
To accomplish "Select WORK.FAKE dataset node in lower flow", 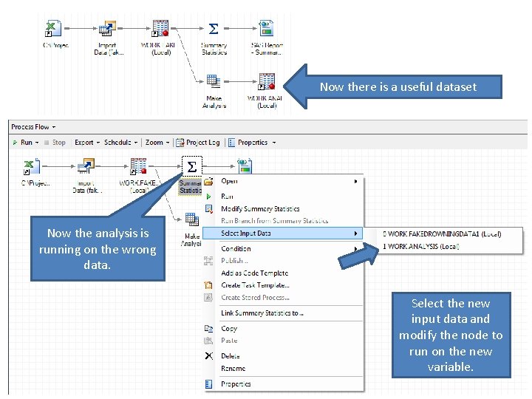I will click(x=138, y=166).
